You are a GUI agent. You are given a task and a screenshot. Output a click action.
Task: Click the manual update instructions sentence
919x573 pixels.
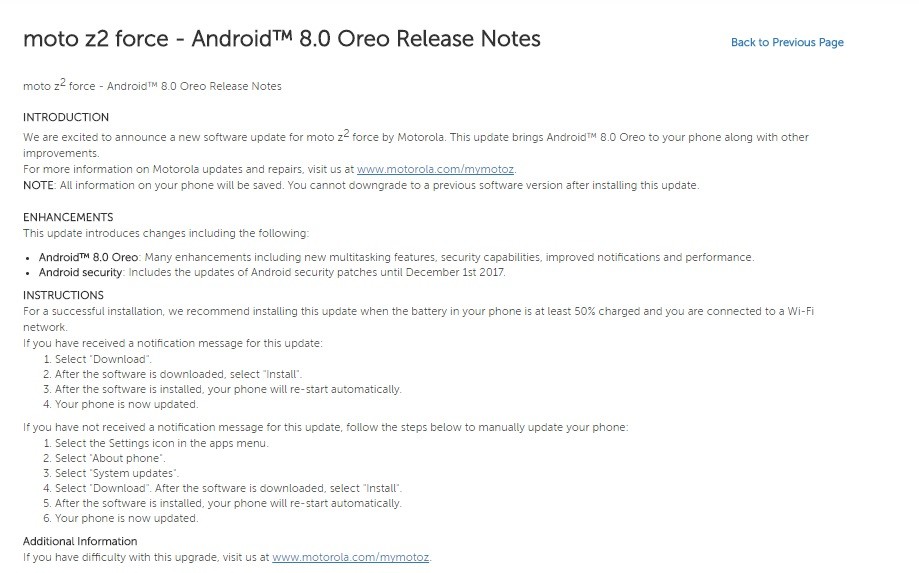pyautogui.click(x=325, y=428)
